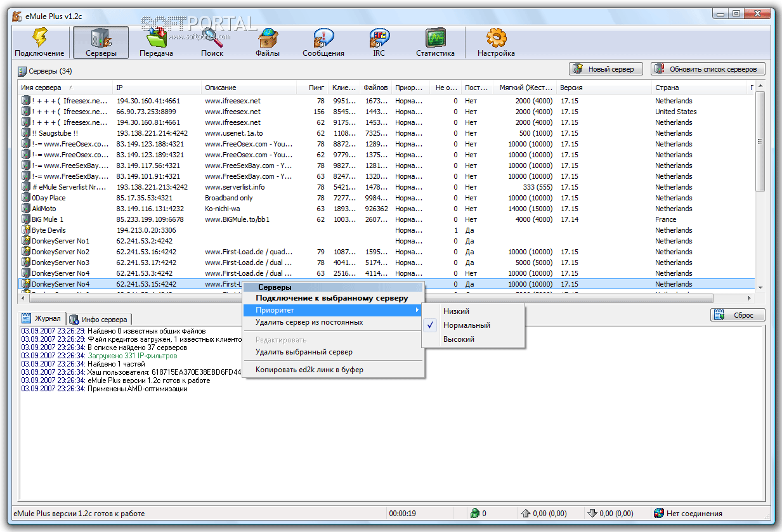Open the Серверы toolbar section
The image size is (782, 532).
coord(101,43)
